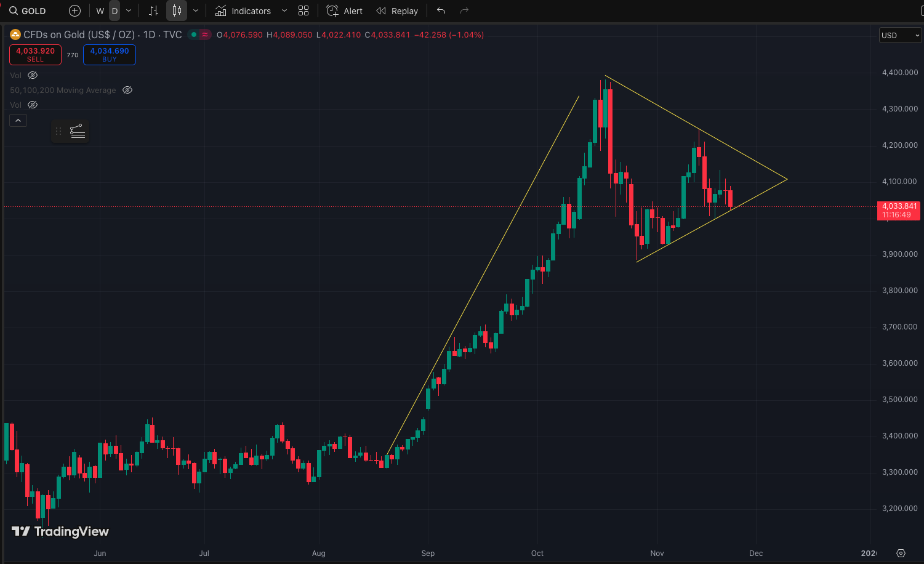Click the change value −42.258 (−1.04%)
The width and height of the screenshot is (924, 564).
[449, 35]
